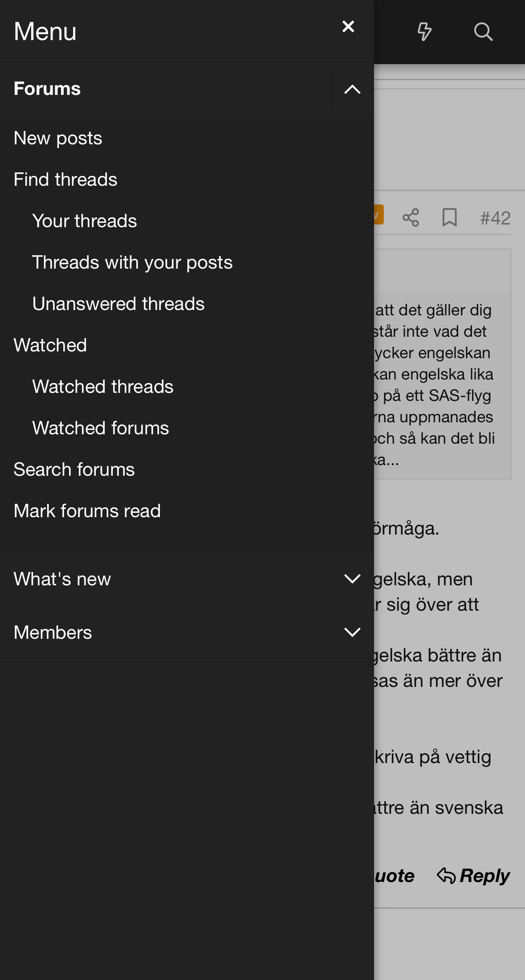
Task: Expand the What's new submenu
Action: (x=352, y=579)
